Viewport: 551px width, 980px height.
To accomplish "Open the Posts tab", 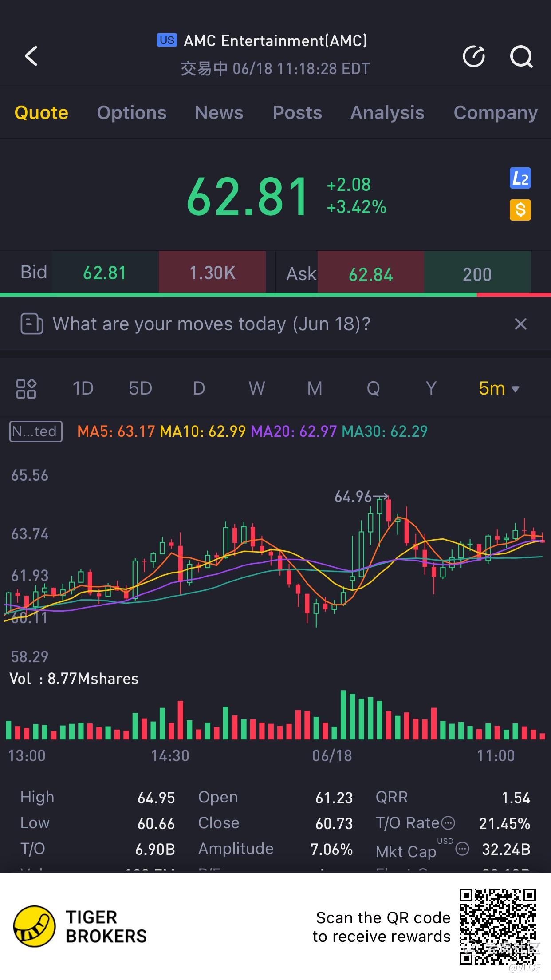I will (297, 113).
